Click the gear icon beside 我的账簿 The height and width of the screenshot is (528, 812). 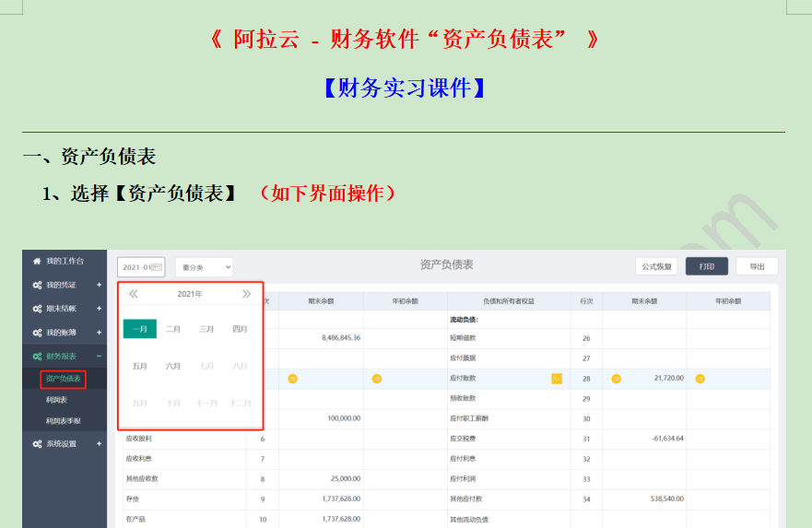37,333
